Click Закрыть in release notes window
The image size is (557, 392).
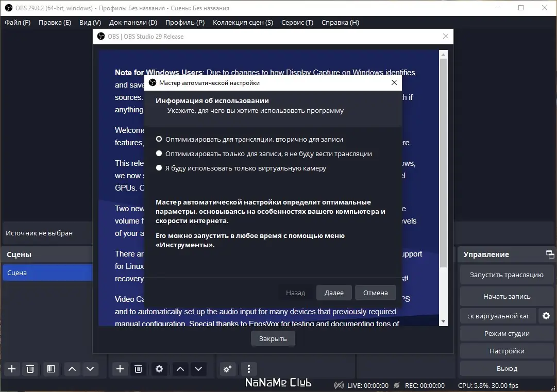[x=273, y=339]
